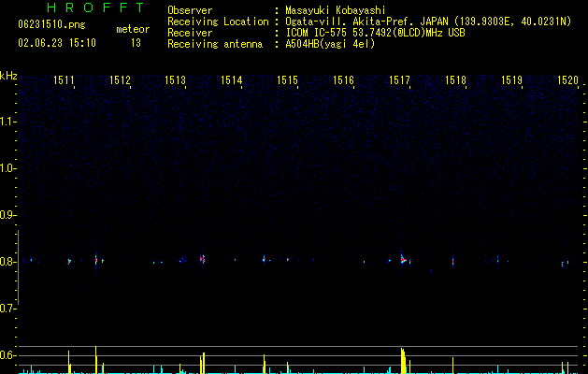588x374 pixels.
Task: Click the Receiver label
Action: (190, 33)
